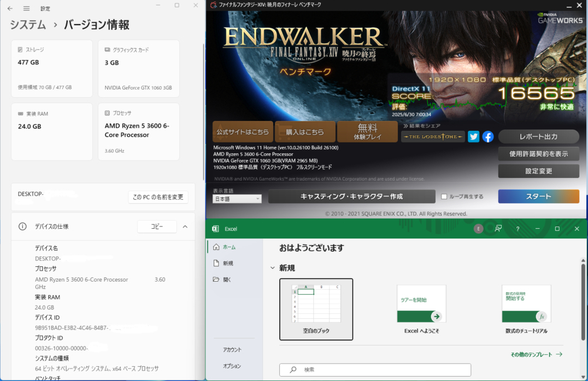
Task: Share benchmark result on Twitter
Action: (473, 137)
